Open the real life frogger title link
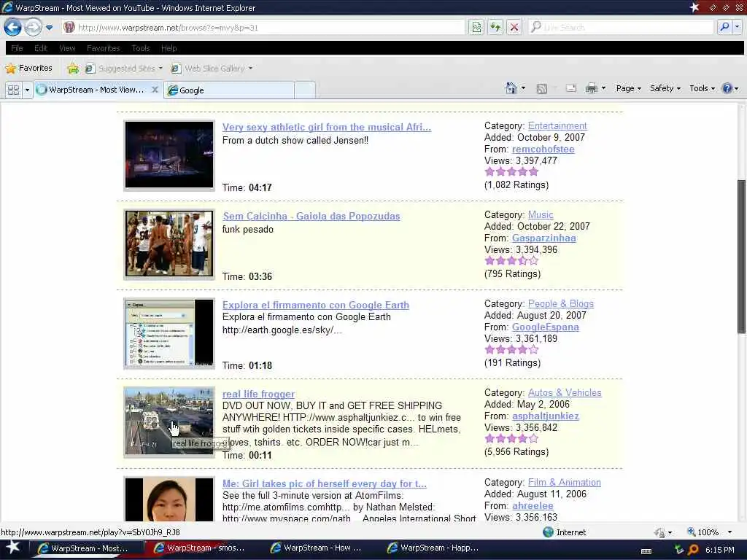The width and height of the screenshot is (747, 560). (258, 394)
